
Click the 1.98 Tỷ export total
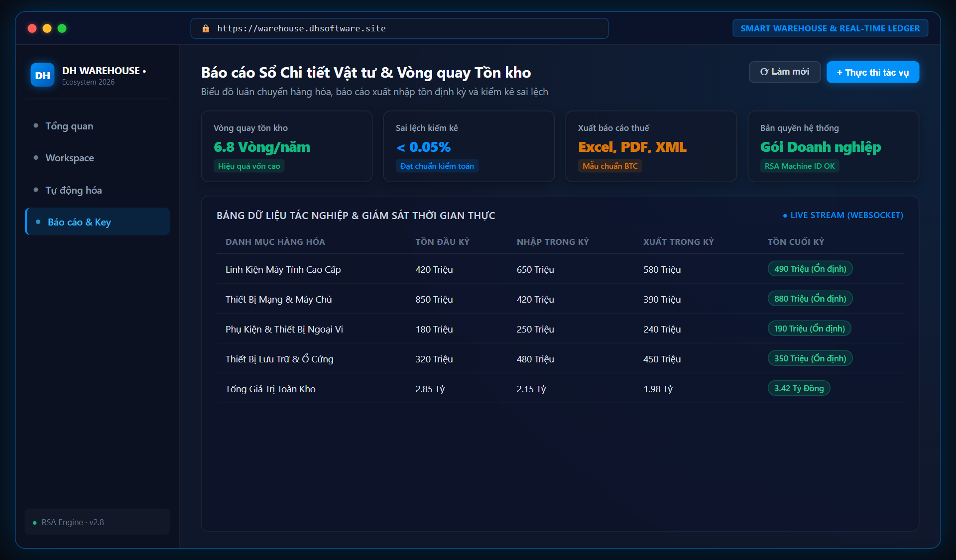pos(658,389)
